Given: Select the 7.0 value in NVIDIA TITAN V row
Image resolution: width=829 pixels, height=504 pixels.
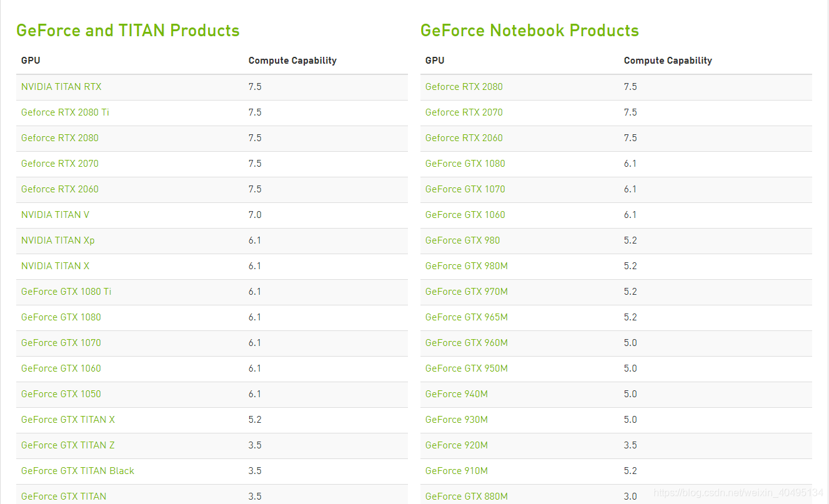Looking at the screenshot, I should (255, 215).
